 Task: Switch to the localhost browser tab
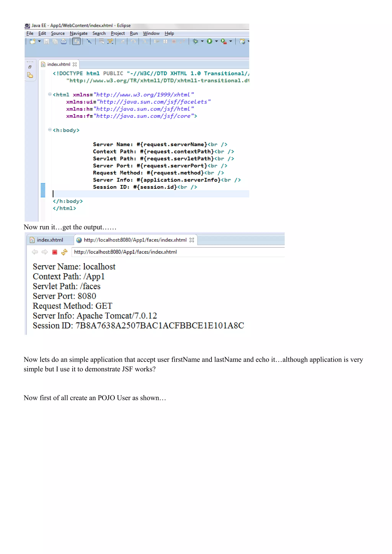click(x=135, y=240)
